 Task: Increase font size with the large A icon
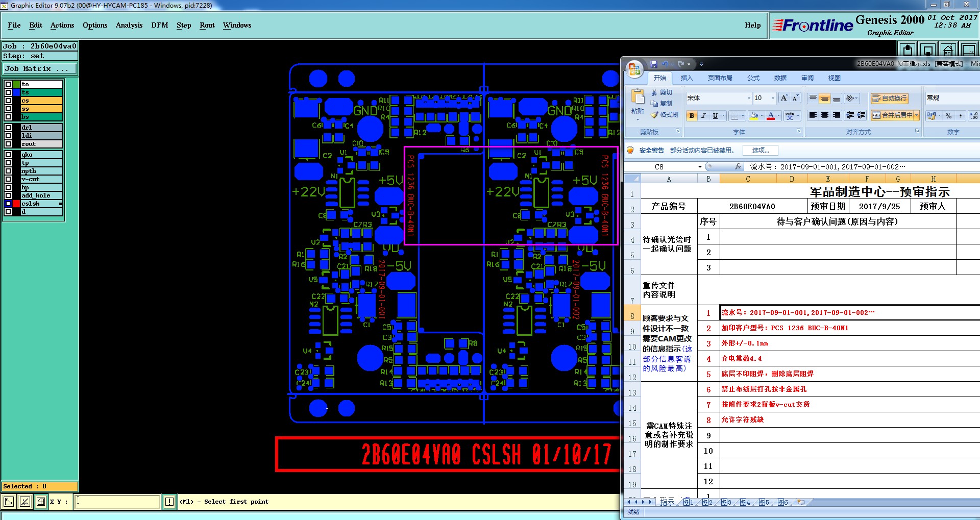click(784, 98)
